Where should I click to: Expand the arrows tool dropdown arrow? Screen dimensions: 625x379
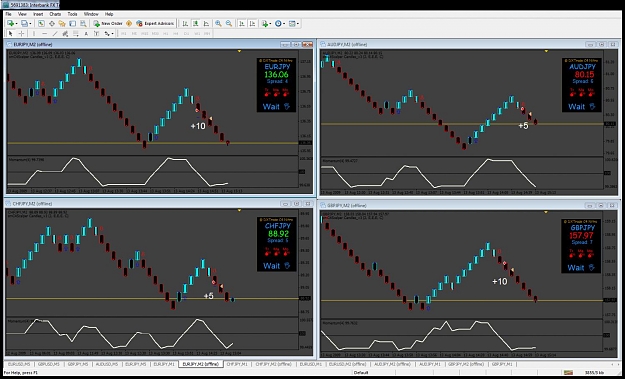[112, 34]
